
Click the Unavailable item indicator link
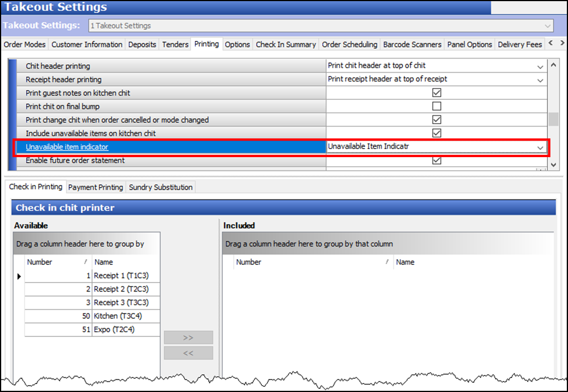pos(67,147)
